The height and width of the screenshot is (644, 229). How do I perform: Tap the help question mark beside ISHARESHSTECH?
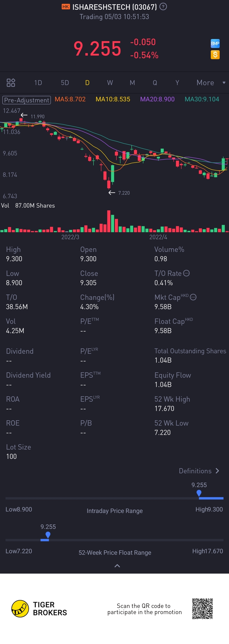coord(163,7)
